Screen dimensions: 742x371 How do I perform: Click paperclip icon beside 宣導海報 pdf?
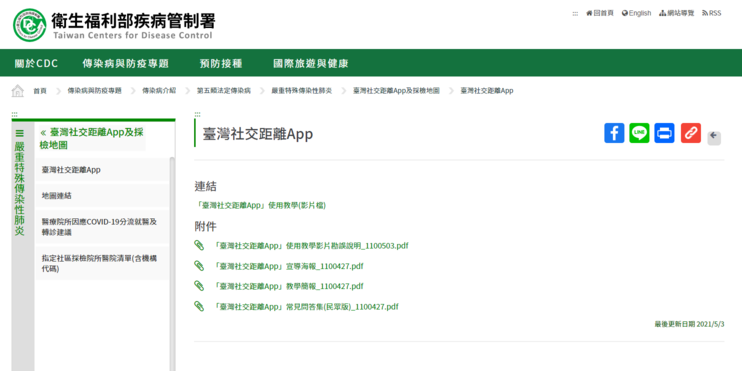[199, 265]
